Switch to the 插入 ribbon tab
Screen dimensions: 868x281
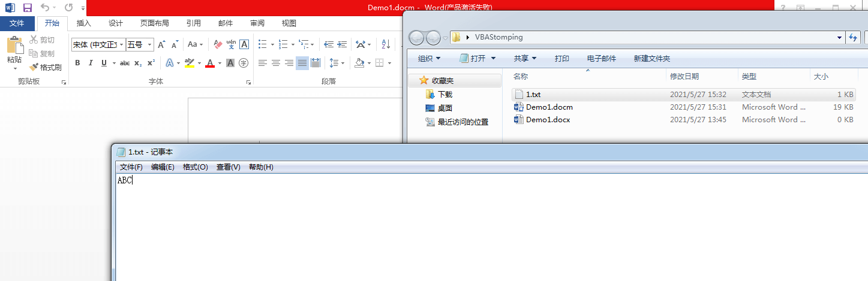(x=84, y=23)
